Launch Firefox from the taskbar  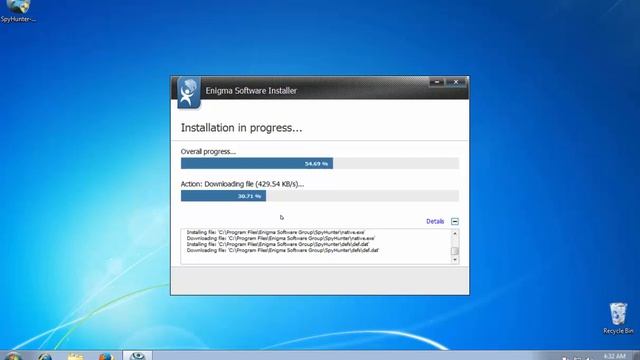106,356
